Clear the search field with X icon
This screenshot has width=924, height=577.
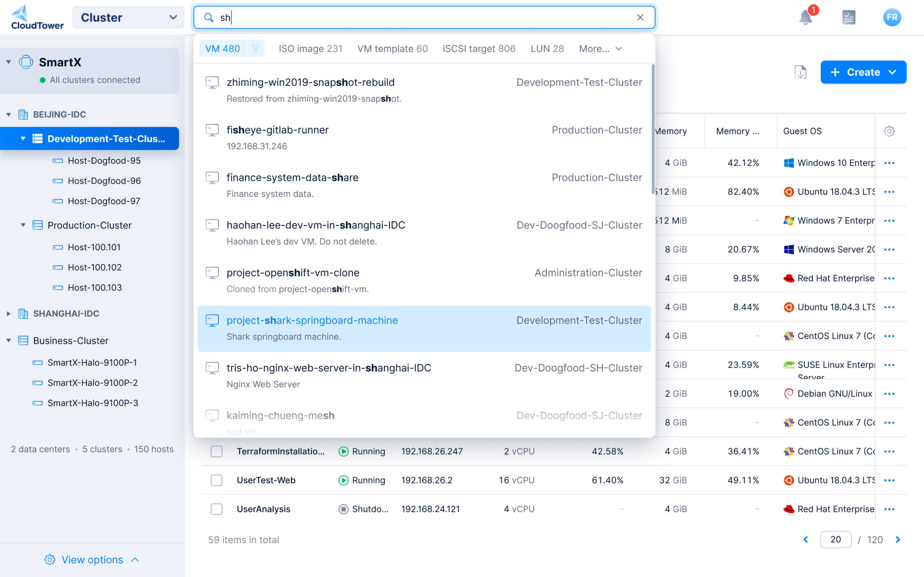[640, 17]
